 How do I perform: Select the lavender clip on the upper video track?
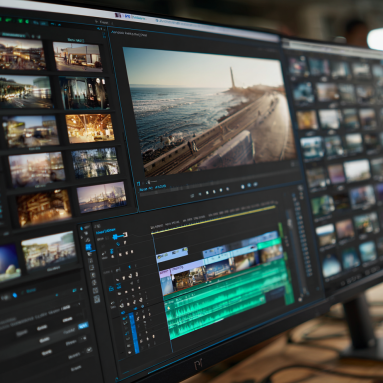[172, 254]
